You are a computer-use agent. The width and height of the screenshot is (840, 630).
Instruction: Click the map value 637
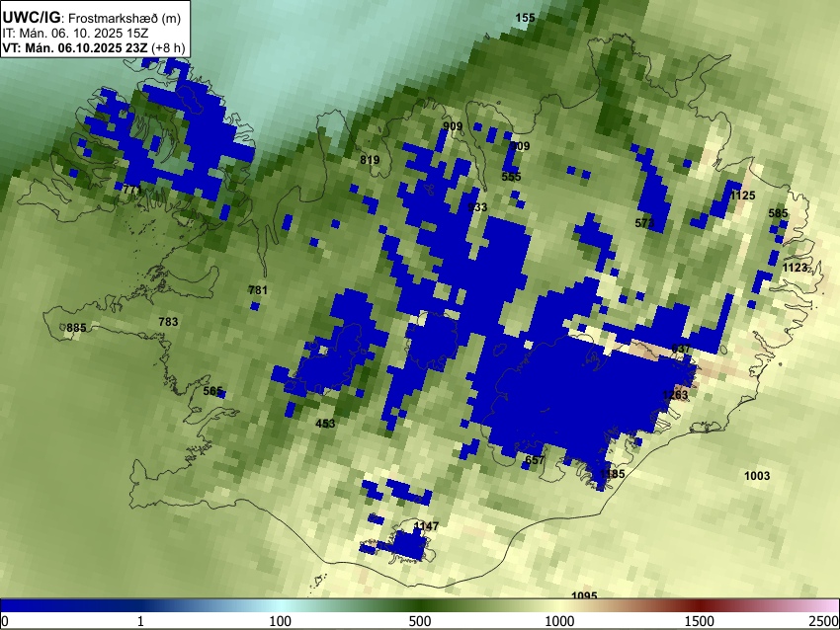coord(680,349)
